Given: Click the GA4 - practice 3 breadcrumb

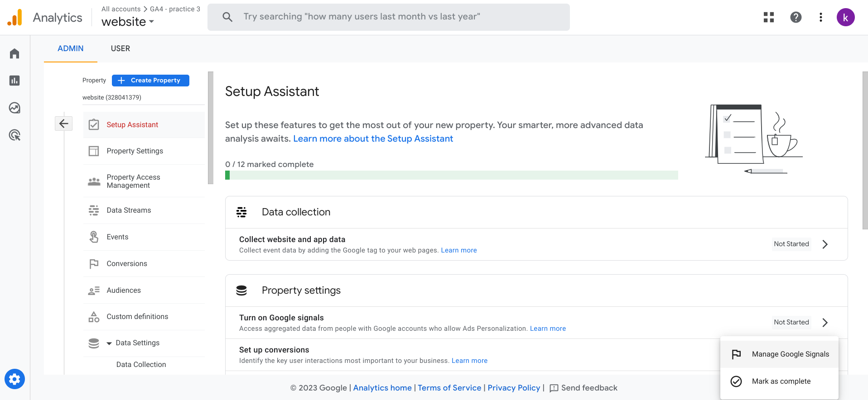Looking at the screenshot, I should coord(175,9).
